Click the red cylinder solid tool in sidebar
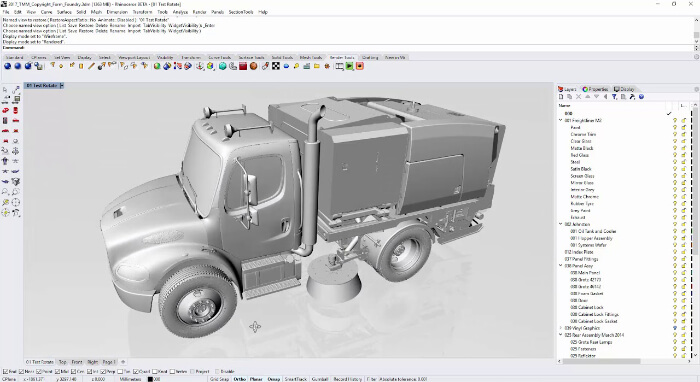 point(16,111)
